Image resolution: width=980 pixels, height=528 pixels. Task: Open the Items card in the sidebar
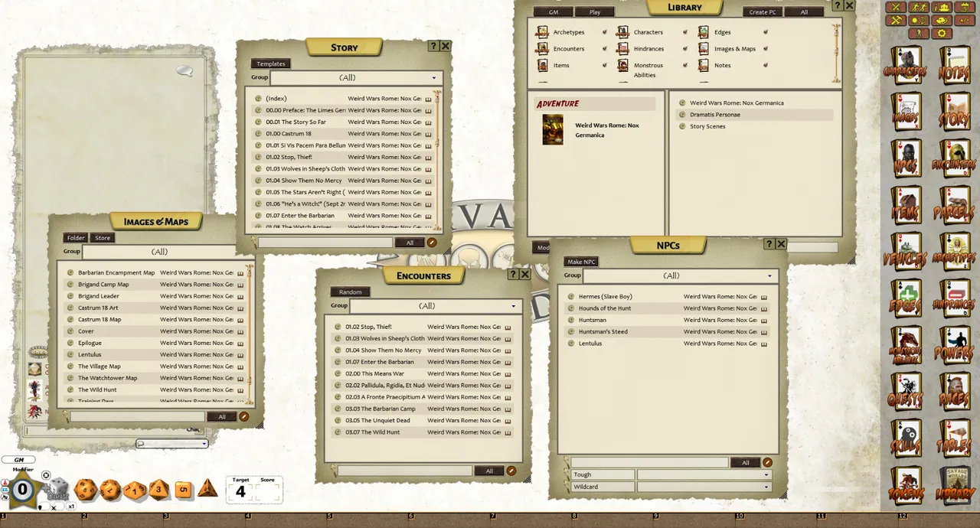(906, 206)
